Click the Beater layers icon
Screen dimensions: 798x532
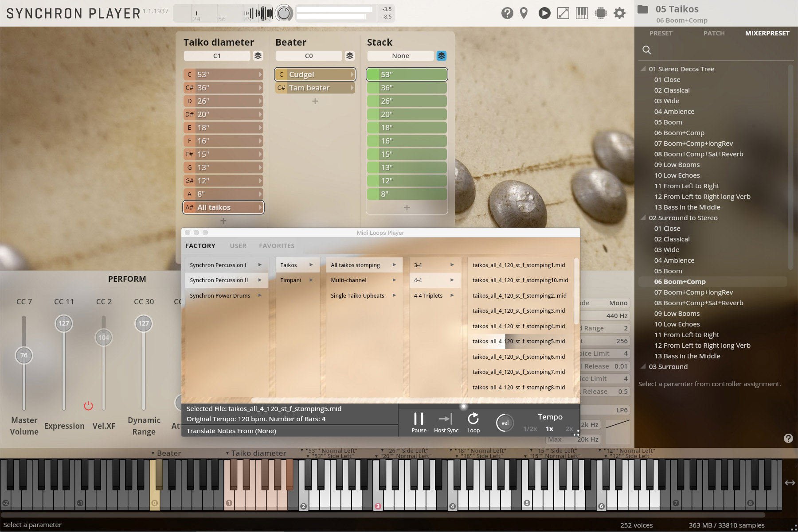pyautogui.click(x=350, y=56)
